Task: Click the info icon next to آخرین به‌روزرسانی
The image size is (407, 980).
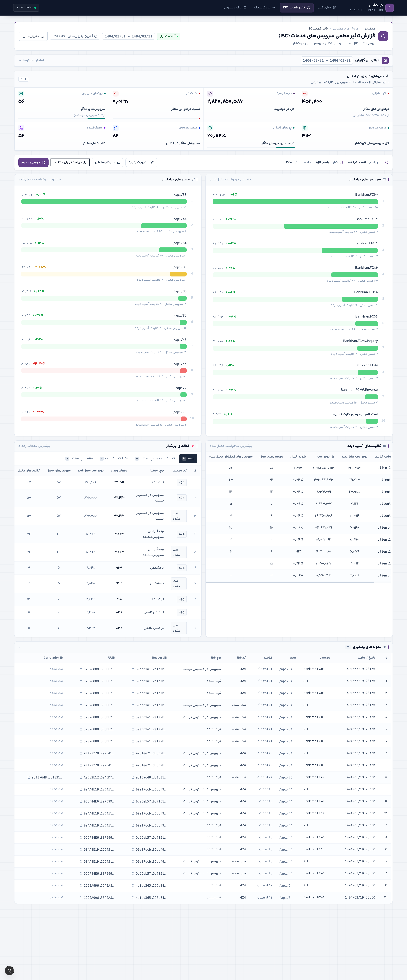Action: 96,36
